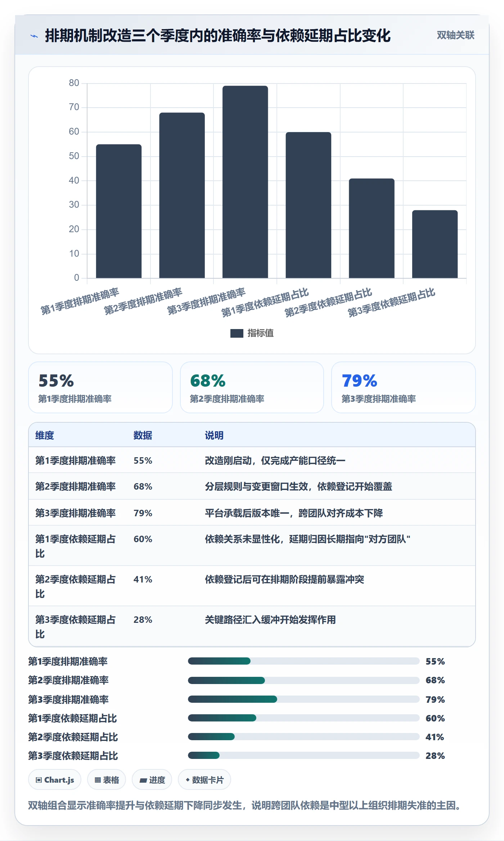
Task: Click the 68% progress bar for 第2季度排期准确率
Action: pyautogui.click(x=304, y=680)
